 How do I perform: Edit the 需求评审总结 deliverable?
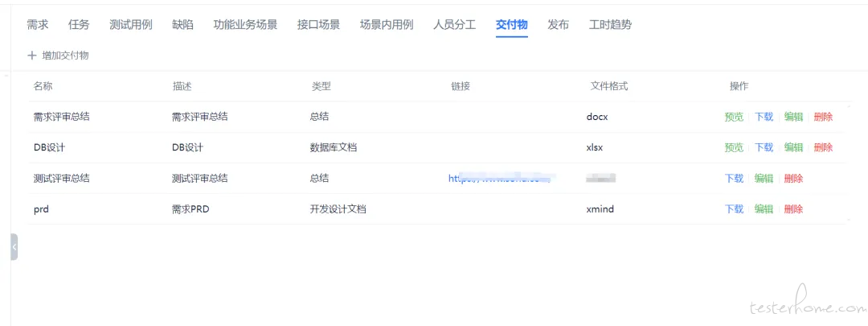(x=793, y=117)
